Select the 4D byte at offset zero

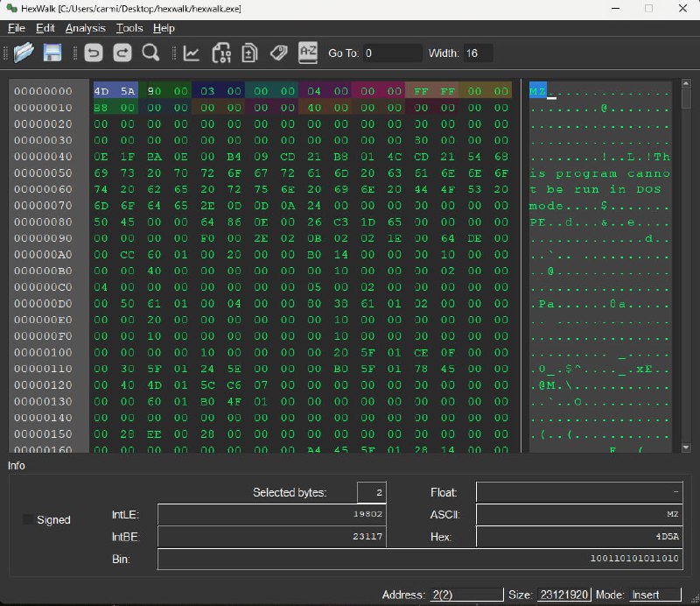click(100, 91)
